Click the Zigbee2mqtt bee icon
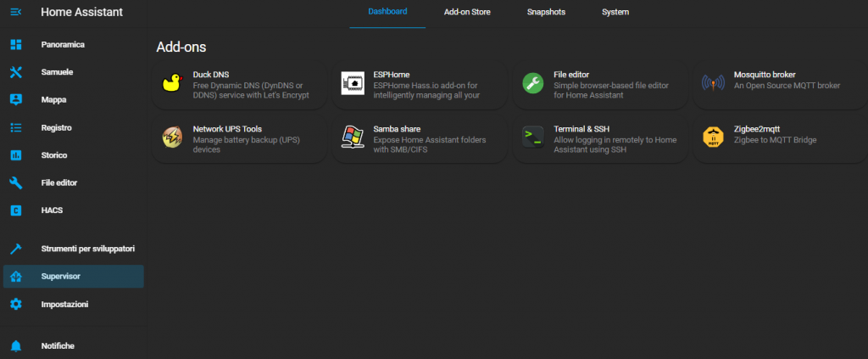 [x=713, y=137]
